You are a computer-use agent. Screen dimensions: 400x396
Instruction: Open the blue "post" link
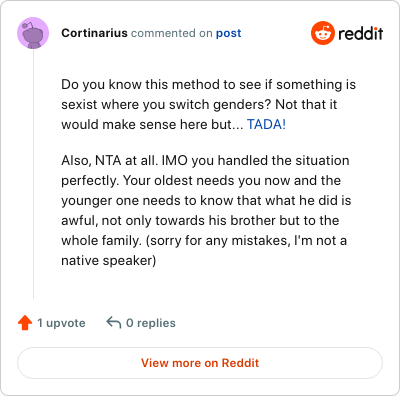[228, 33]
